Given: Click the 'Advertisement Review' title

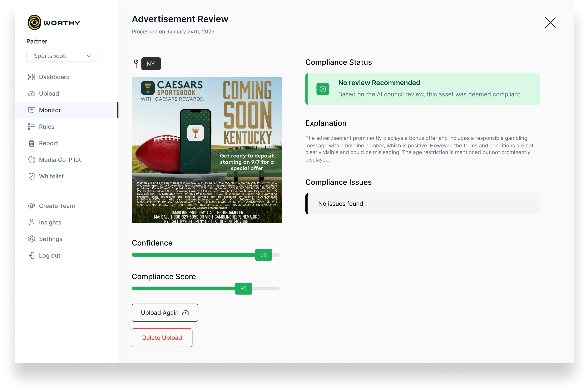Looking at the screenshot, I should [x=180, y=19].
